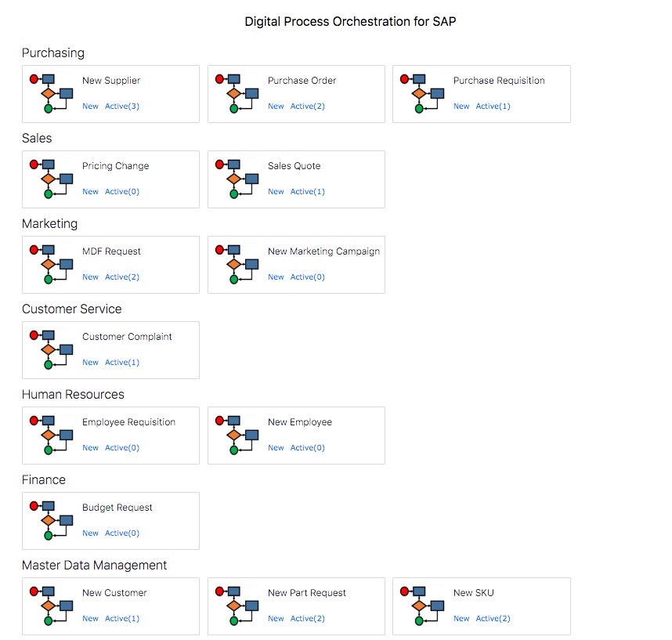Screen dimensions: 672x640
Task: Select the New Employee process icon
Action: click(x=236, y=433)
